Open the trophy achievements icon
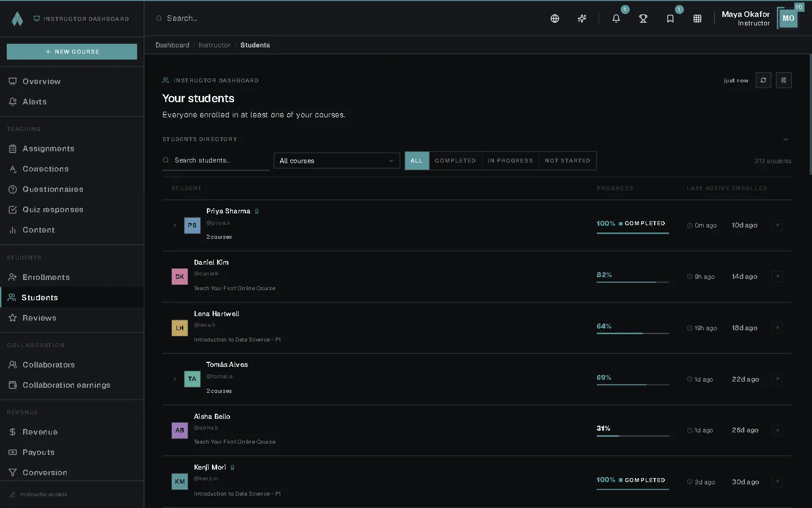 click(x=643, y=19)
